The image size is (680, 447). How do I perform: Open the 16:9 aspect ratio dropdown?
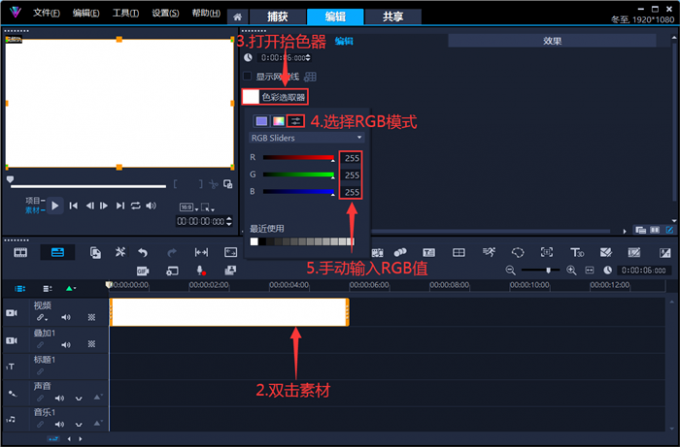[189, 207]
